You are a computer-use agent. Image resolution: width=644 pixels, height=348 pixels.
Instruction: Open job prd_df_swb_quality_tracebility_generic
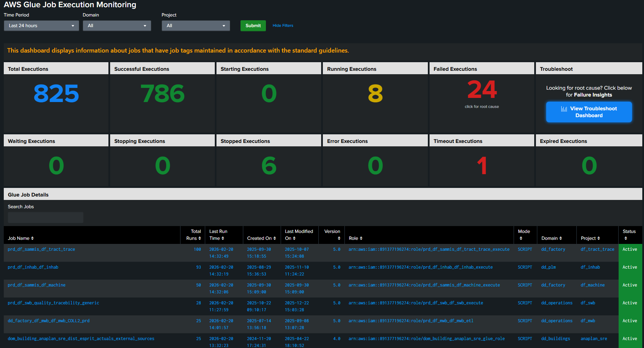pos(54,303)
